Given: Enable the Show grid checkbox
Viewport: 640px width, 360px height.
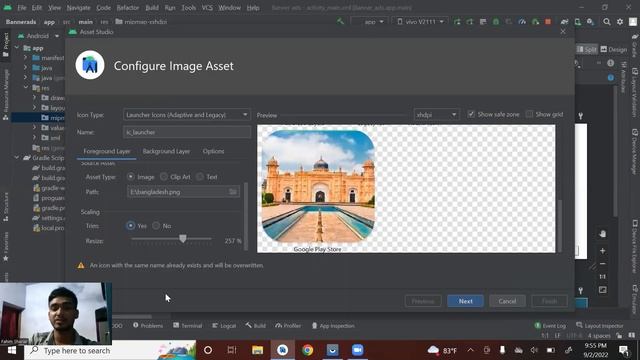Looking at the screenshot, I should [x=529, y=114].
